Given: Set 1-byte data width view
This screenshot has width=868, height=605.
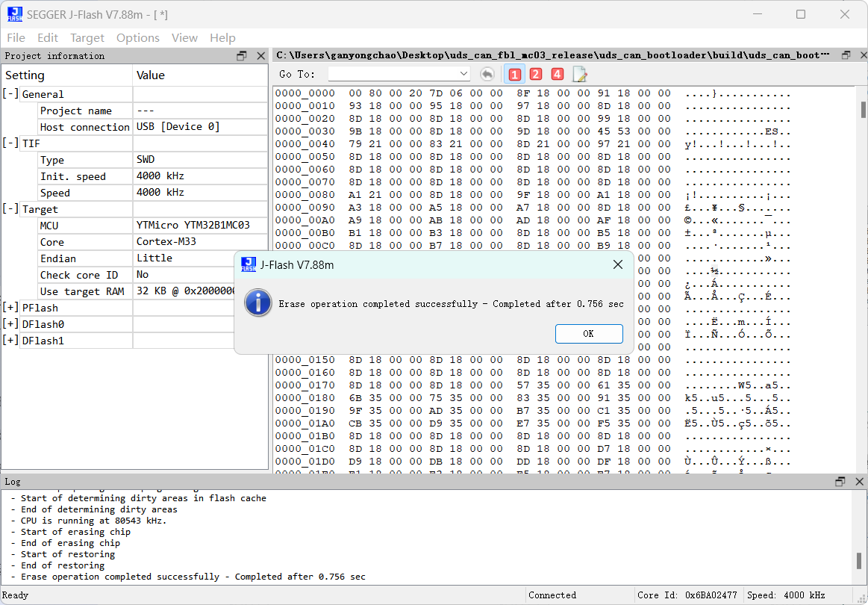Looking at the screenshot, I should 515,74.
